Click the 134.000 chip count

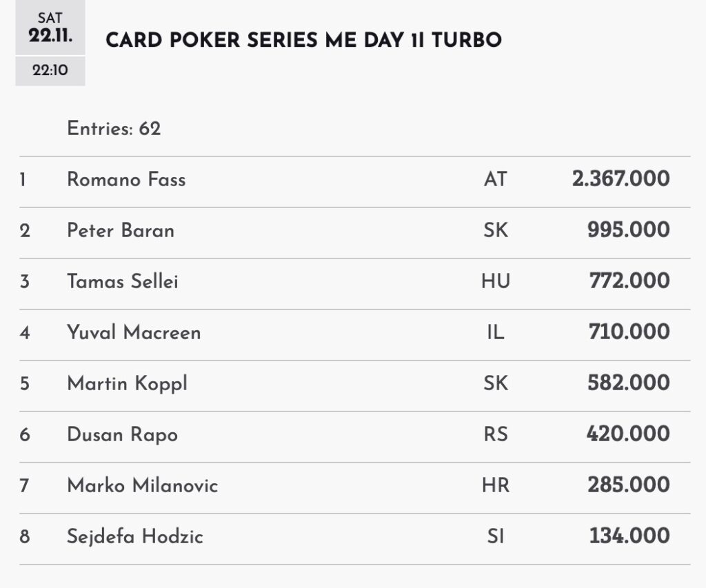pyautogui.click(x=629, y=536)
